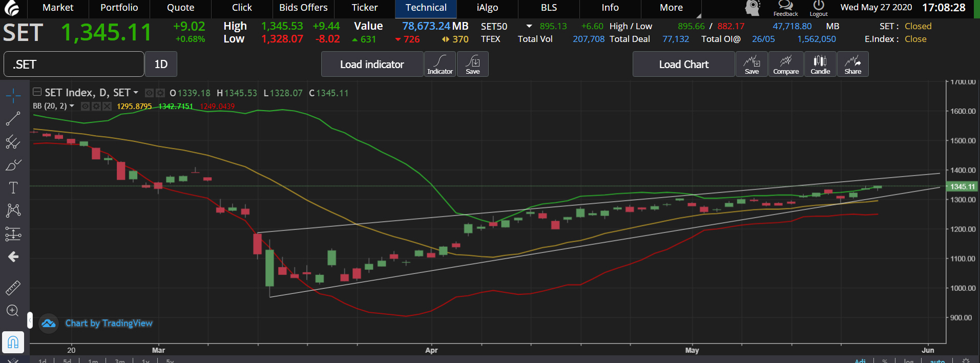980x363 pixels.
Task: Click the .SET symbol input field
Action: tap(74, 65)
